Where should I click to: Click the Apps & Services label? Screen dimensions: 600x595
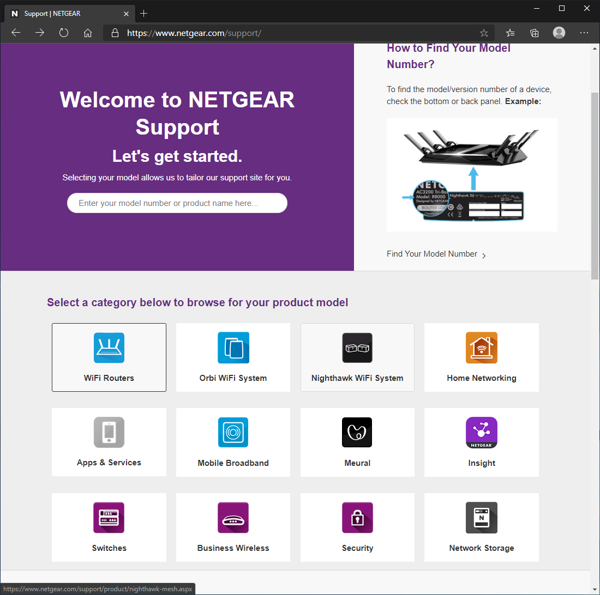(109, 463)
